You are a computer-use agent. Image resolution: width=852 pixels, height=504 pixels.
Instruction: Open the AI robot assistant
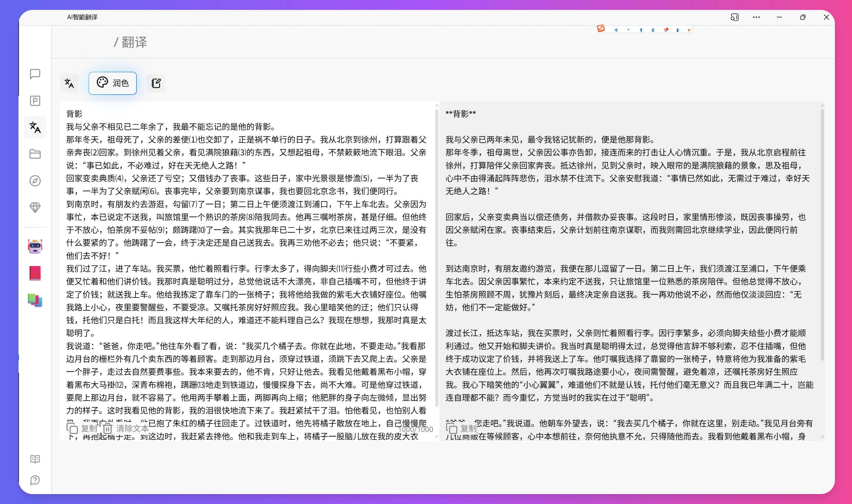[35, 247]
